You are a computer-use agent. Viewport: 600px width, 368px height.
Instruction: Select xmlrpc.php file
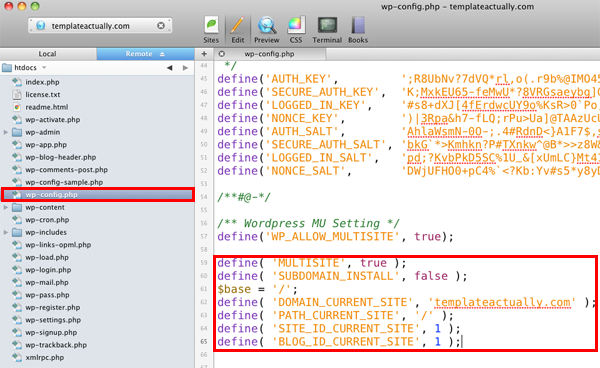45,358
